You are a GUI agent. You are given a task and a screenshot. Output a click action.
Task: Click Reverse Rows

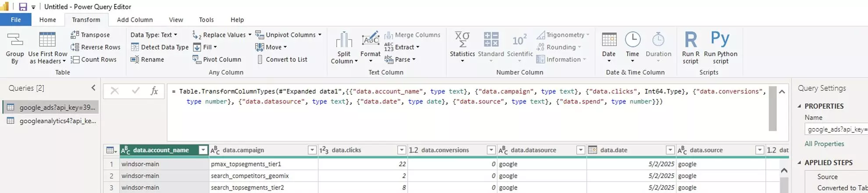[x=96, y=47]
